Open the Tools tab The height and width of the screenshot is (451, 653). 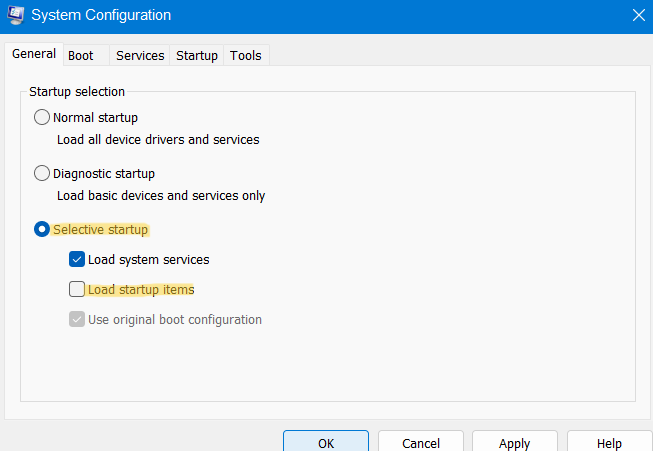click(246, 55)
